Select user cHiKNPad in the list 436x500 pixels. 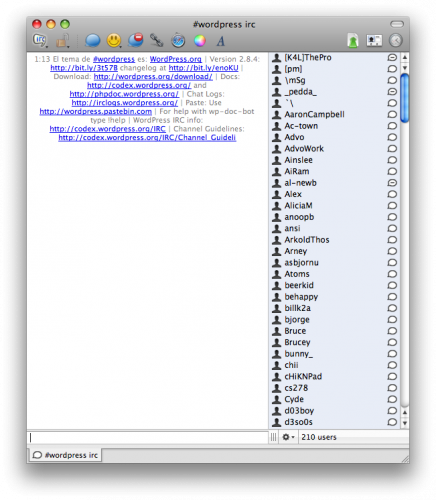pyautogui.click(x=335, y=377)
